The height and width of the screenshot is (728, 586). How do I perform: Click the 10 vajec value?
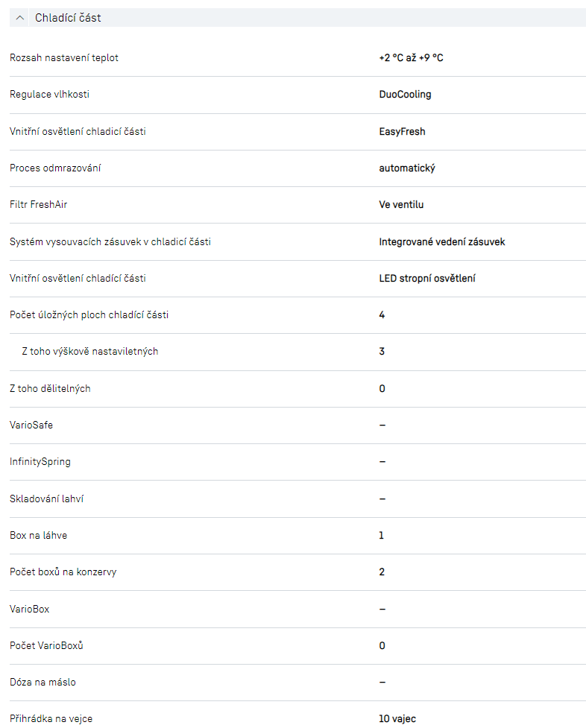pos(397,719)
